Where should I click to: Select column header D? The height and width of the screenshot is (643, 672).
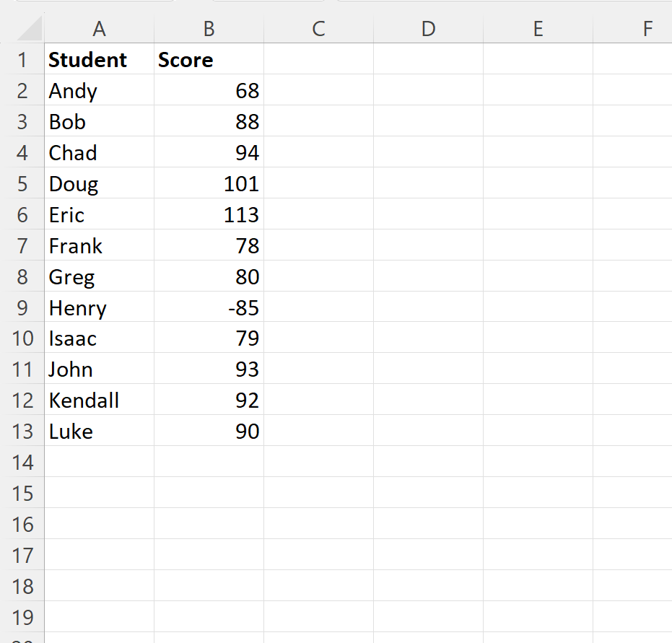pyautogui.click(x=428, y=29)
